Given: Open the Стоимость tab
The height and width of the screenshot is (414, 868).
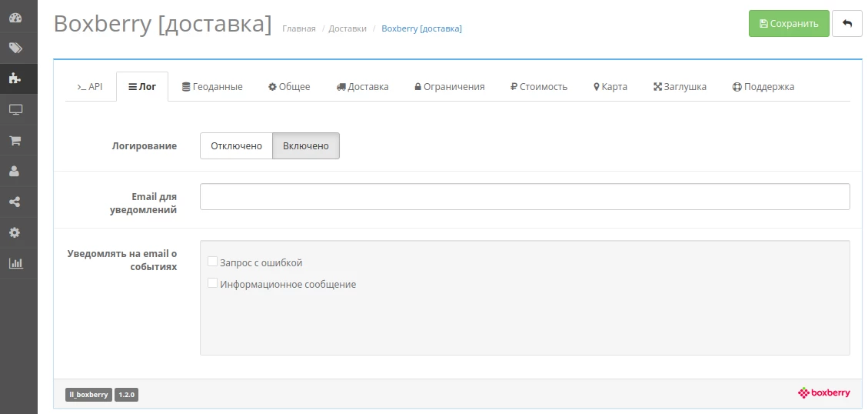Looking at the screenshot, I should [x=539, y=86].
